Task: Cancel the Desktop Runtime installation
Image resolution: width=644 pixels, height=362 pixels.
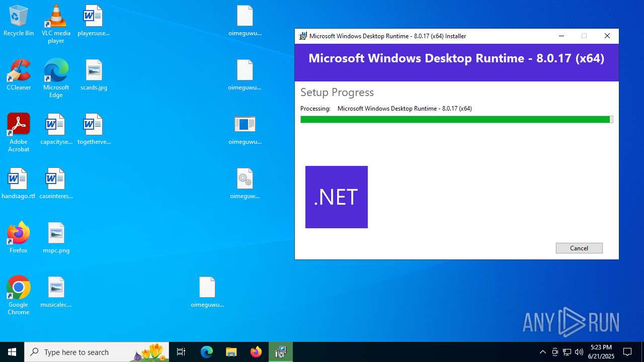Action: pyautogui.click(x=579, y=248)
